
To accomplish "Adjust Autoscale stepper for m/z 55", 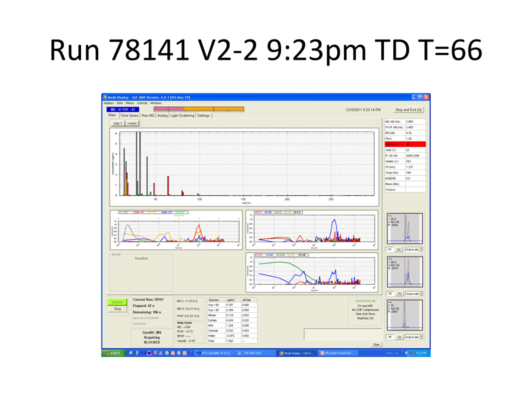I will click(421, 294).
